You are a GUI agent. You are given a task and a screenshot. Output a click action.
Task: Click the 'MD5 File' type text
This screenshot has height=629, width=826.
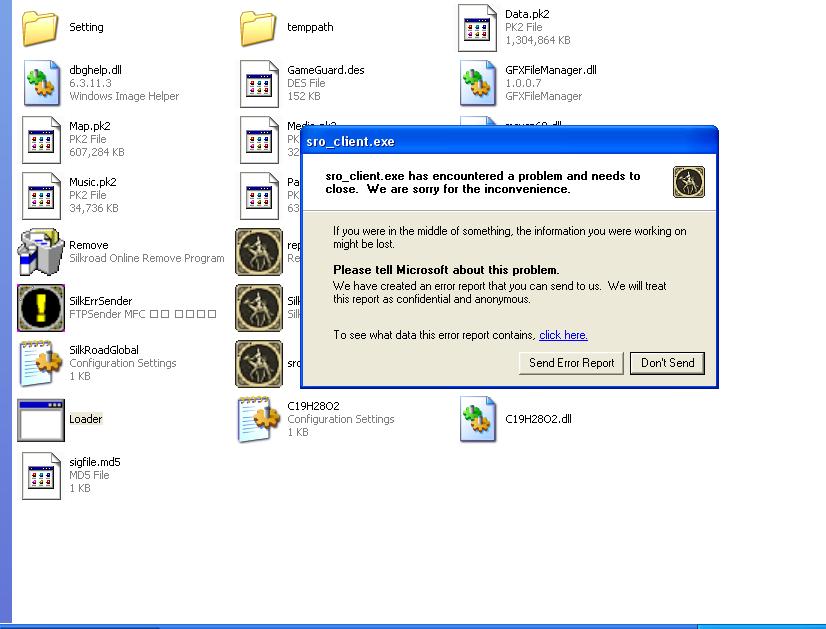(89, 475)
